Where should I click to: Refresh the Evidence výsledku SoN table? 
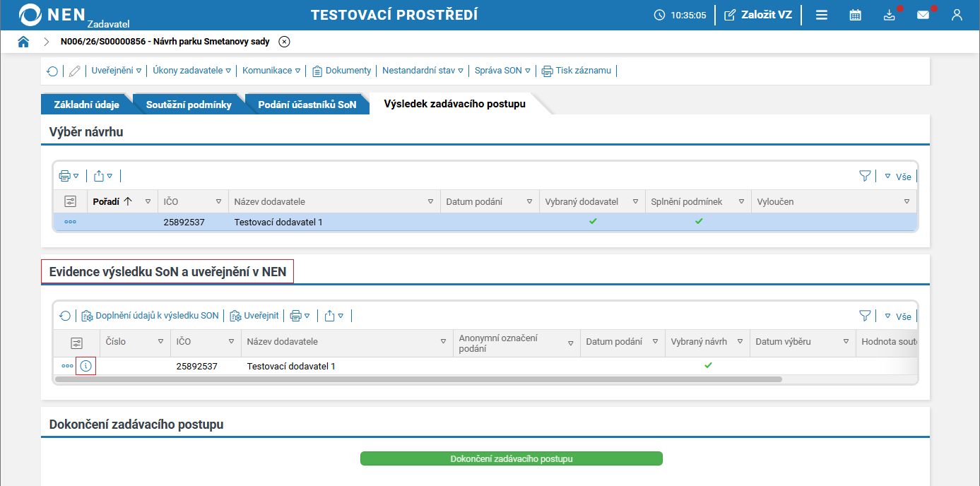(65, 316)
